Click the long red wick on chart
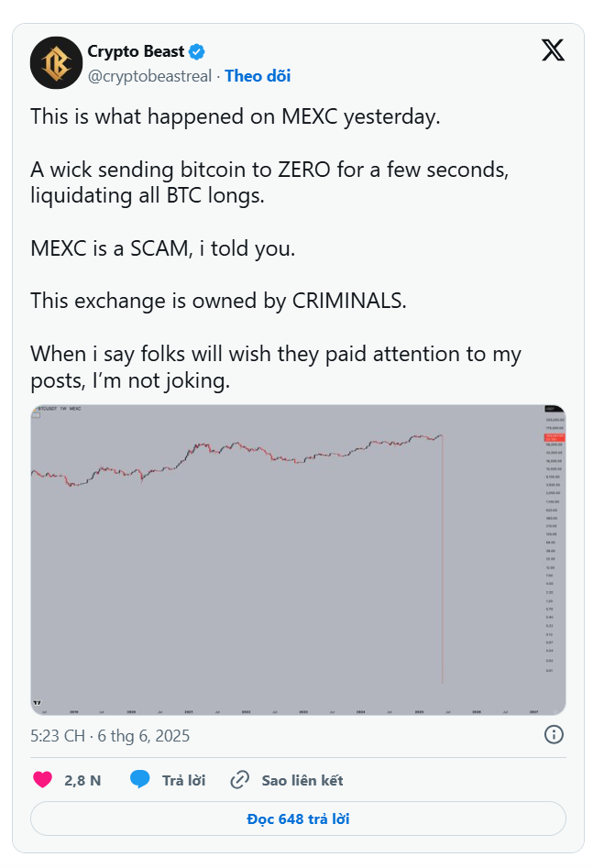 [443, 568]
